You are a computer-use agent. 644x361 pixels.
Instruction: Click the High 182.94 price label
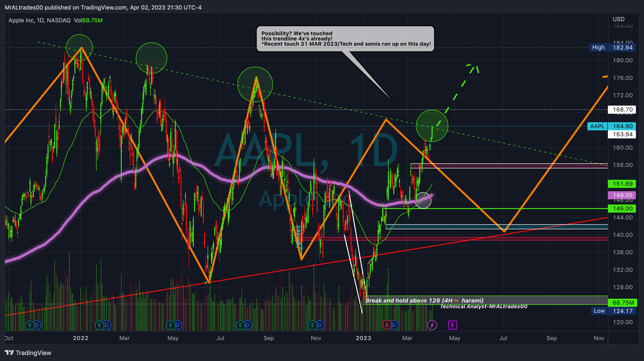click(x=613, y=48)
